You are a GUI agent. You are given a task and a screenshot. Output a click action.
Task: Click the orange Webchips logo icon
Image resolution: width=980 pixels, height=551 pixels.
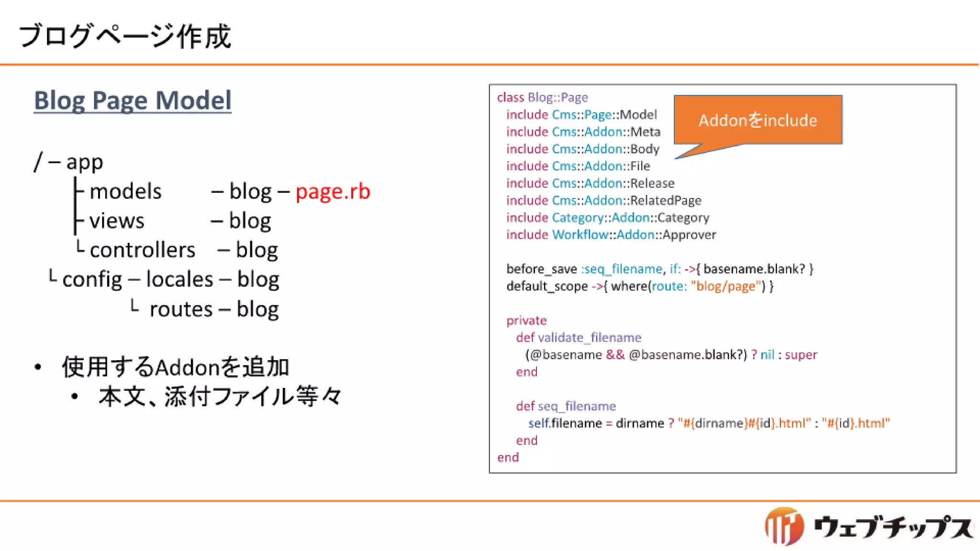tap(783, 526)
